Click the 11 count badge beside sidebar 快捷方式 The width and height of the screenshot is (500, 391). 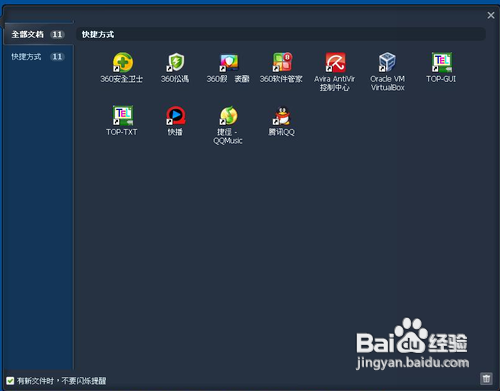[57, 57]
